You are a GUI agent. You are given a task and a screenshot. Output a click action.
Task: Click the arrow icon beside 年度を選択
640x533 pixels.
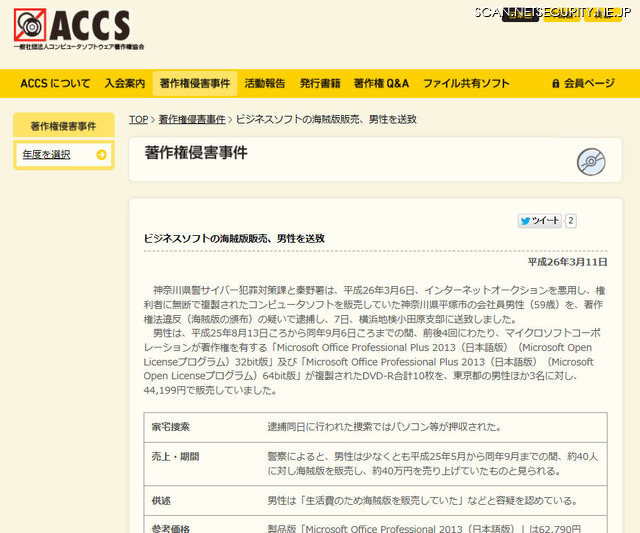point(102,154)
